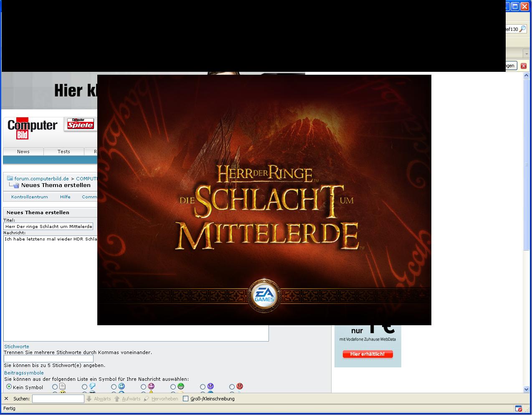Open the Tests tab
This screenshot has height=415, width=532.
64,152
